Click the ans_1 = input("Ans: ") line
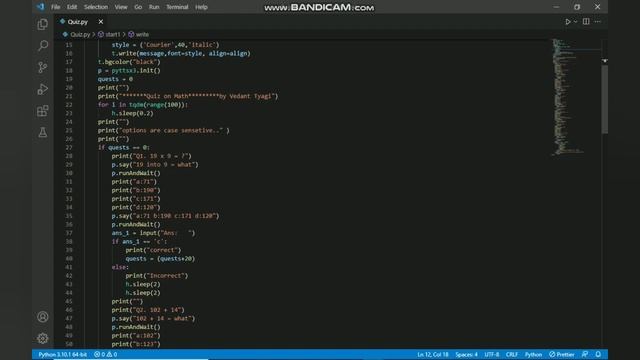 [153, 233]
